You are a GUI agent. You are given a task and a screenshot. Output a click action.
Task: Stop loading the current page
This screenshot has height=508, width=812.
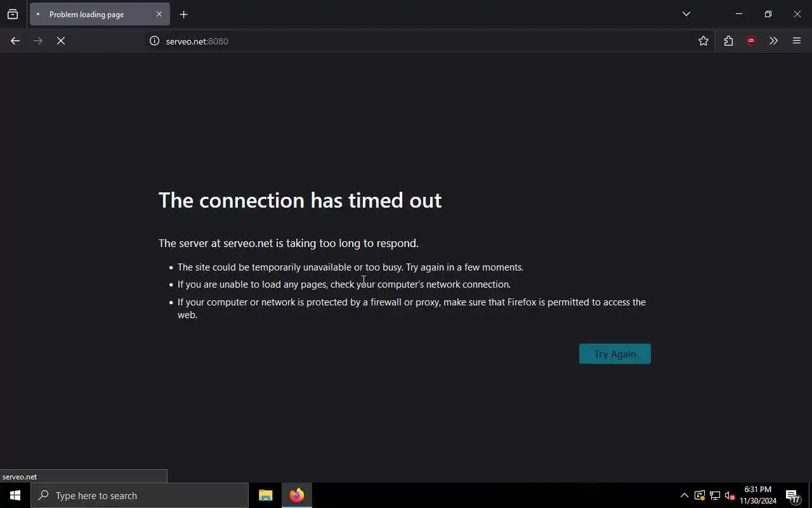(x=61, y=41)
